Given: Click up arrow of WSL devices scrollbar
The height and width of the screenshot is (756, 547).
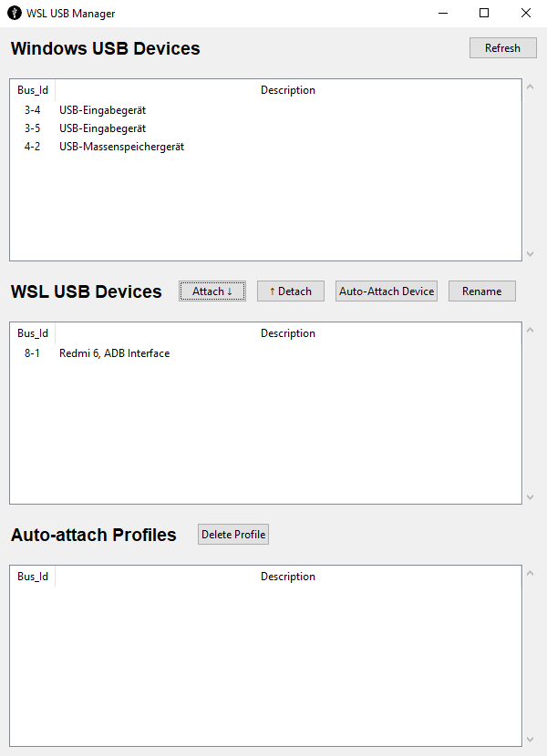Looking at the screenshot, I should (x=530, y=330).
